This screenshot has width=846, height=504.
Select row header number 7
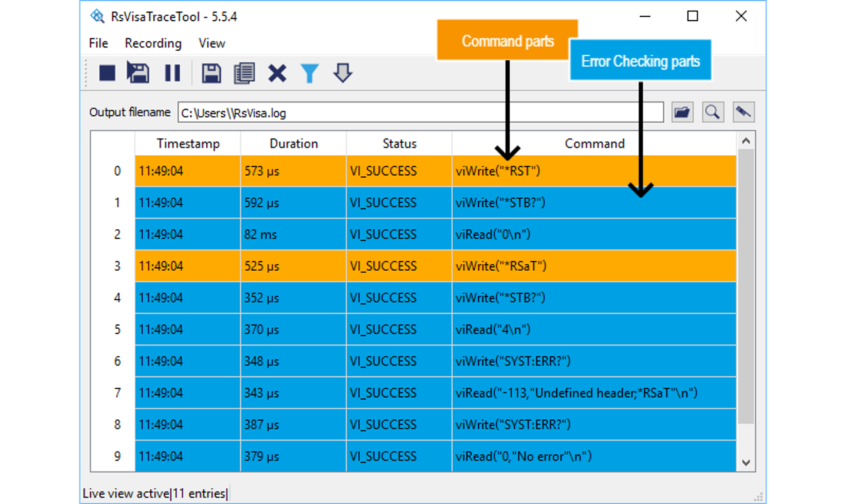[x=113, y=393]
